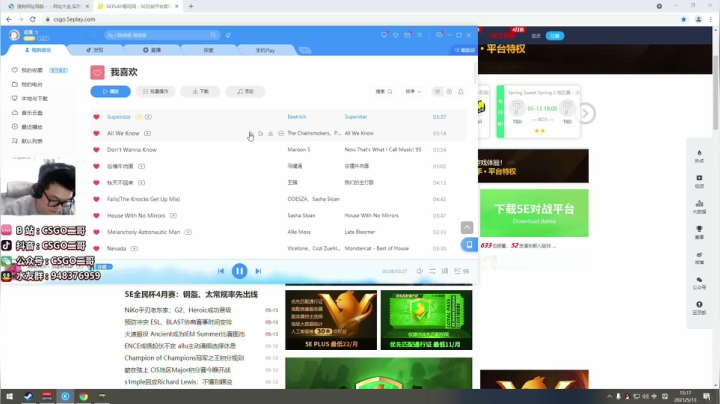Open Local and Downloads in the sidebar
Image resolution: width=720 pixels, height=404 pixels.
tap(30, 99)
